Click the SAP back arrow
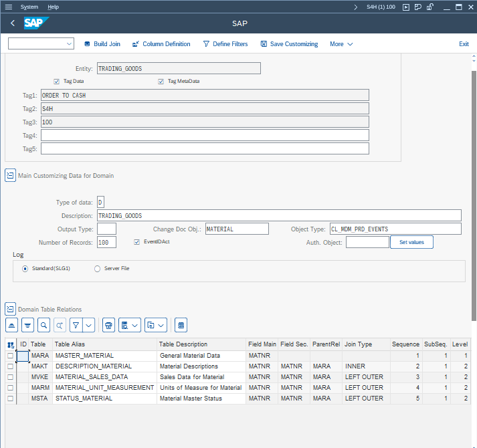This screenshot has width=477, height=448. [13, 23]
